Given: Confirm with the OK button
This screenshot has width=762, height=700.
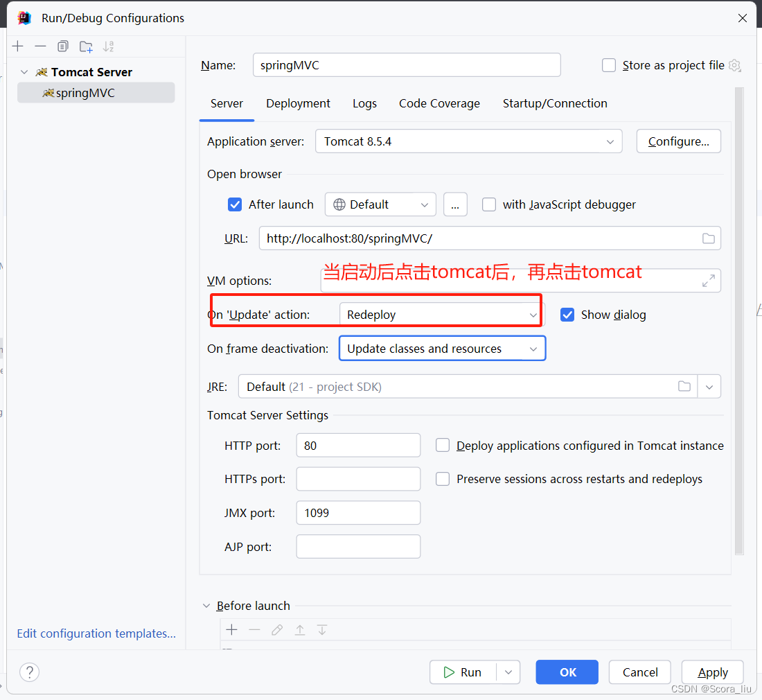Looking at the screenshot, I should [x=567, y=672].
